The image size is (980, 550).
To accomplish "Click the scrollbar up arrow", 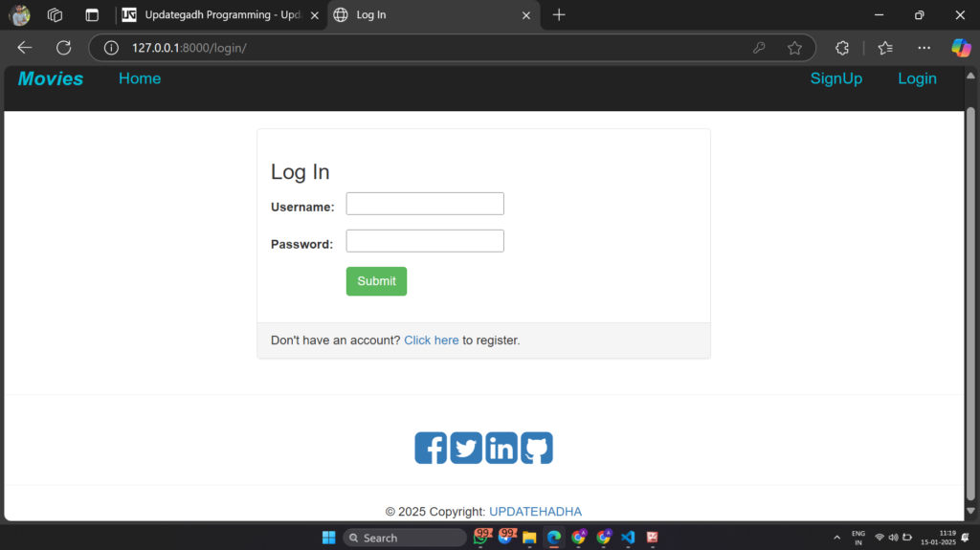I will (970, 76).
